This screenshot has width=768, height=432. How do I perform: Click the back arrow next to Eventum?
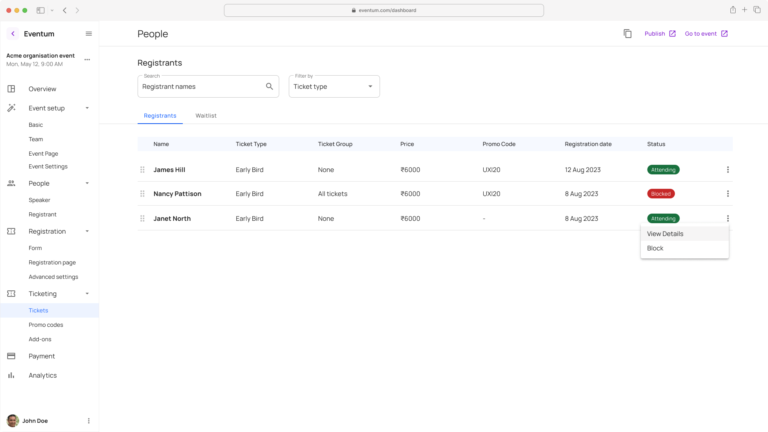coord(12,33)
